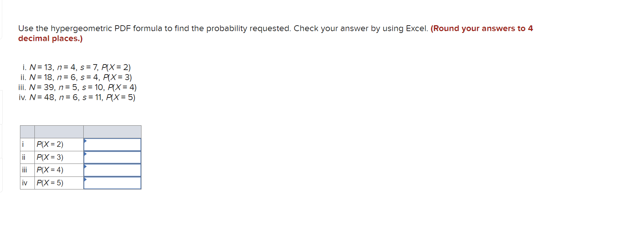Click the problem line for N = 39
Image resolution: width=644 pixels, height=241 pixels.
click(x=77, y=88)
